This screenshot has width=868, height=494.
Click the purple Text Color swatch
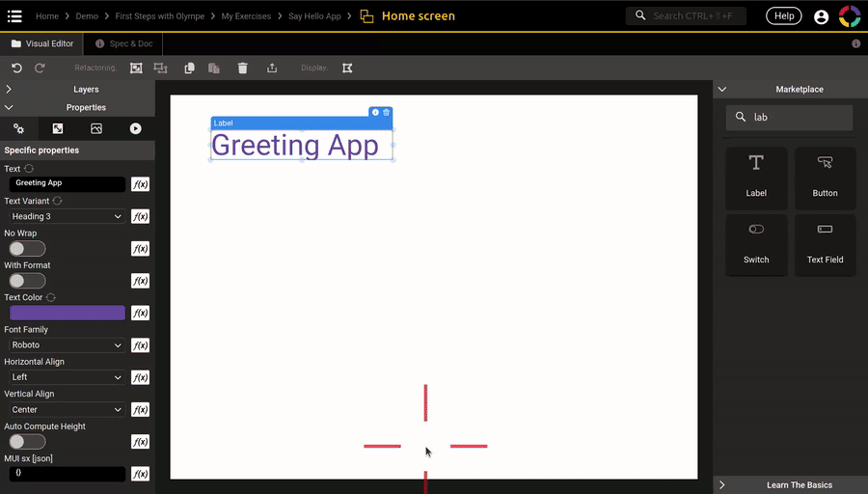point(67,313)
